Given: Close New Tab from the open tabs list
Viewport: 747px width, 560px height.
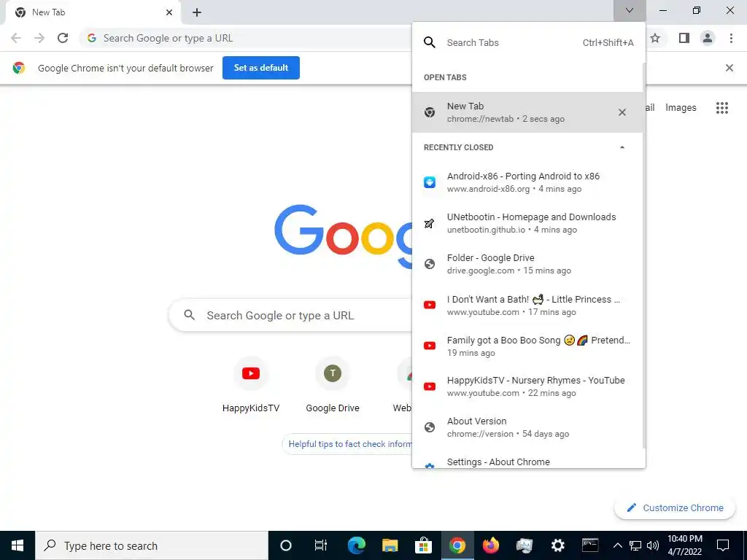Looking at the screenshot, I should pos(622,112).
